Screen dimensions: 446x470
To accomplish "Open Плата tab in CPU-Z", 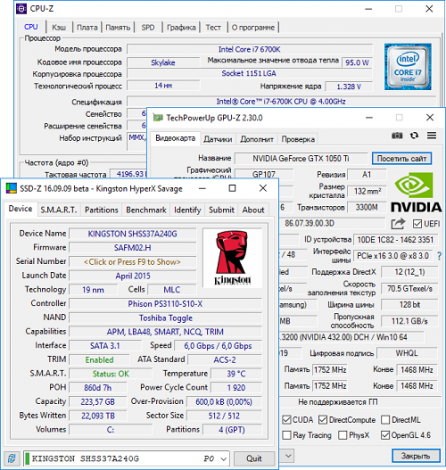I will (87, 27).
